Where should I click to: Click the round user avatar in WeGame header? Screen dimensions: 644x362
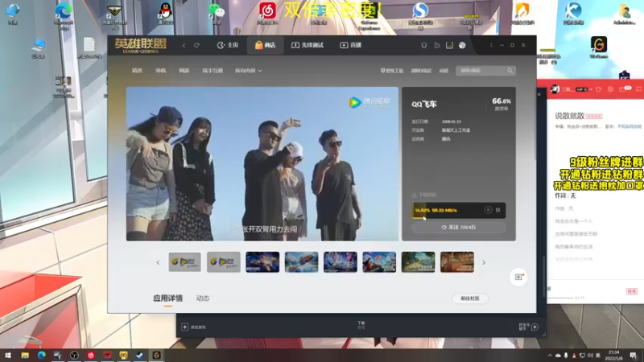point(462,45)
